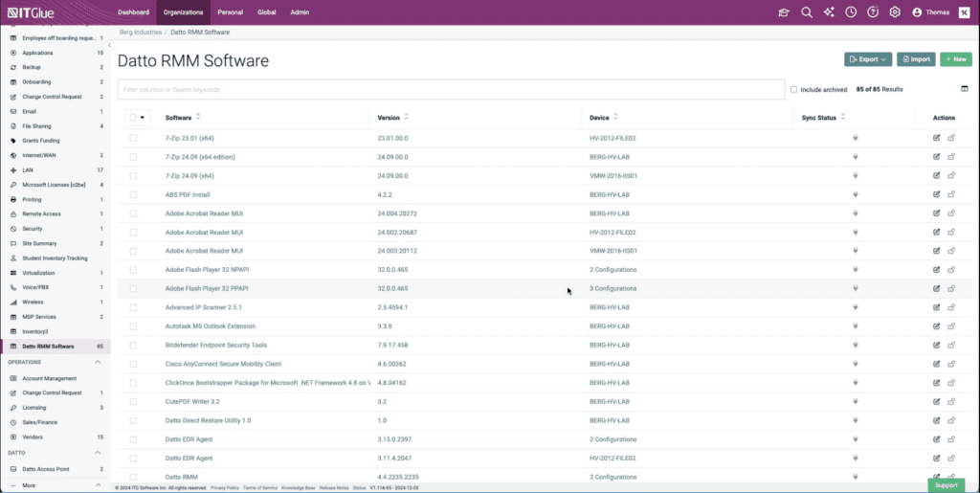The height and width of the screenshot is (493, 980).
Task: Enable the Include archived checkbox
Action: (793, 89)
